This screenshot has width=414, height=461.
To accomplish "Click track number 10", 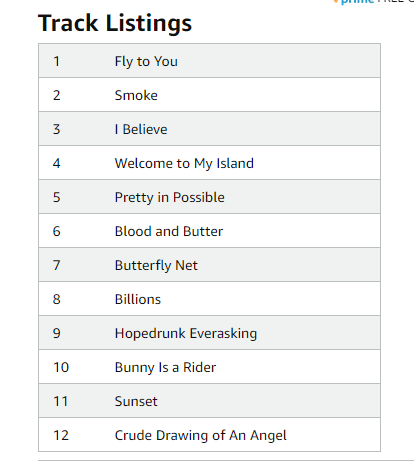I will [x=61, y=367].
